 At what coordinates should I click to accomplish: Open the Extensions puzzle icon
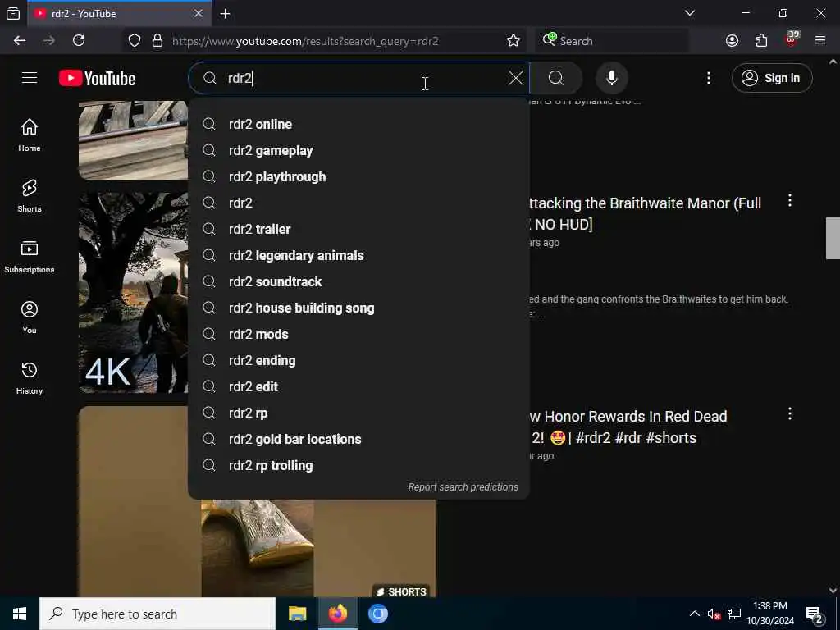[761, 41]
